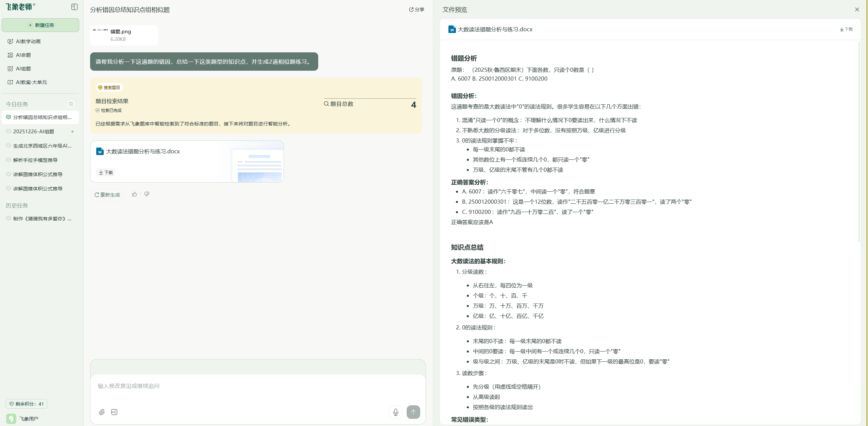Close the file preview panel
868x426 pixels.
(x=857, y=10)
